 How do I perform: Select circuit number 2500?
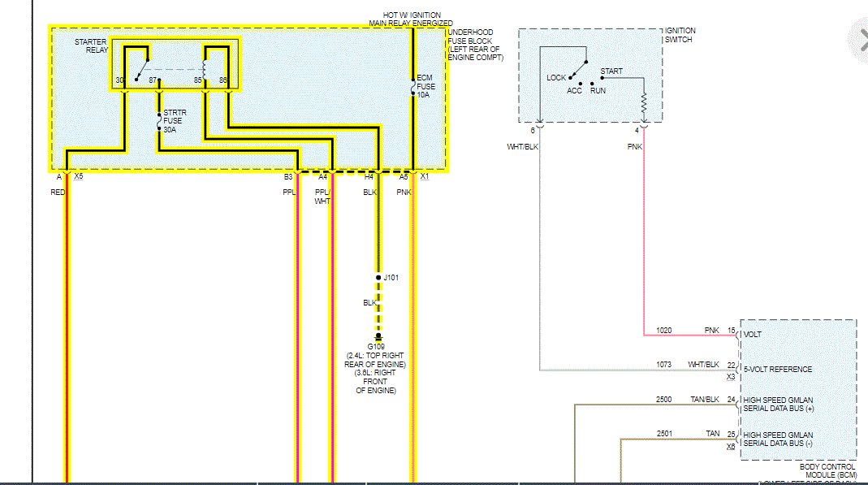(663, 399)
